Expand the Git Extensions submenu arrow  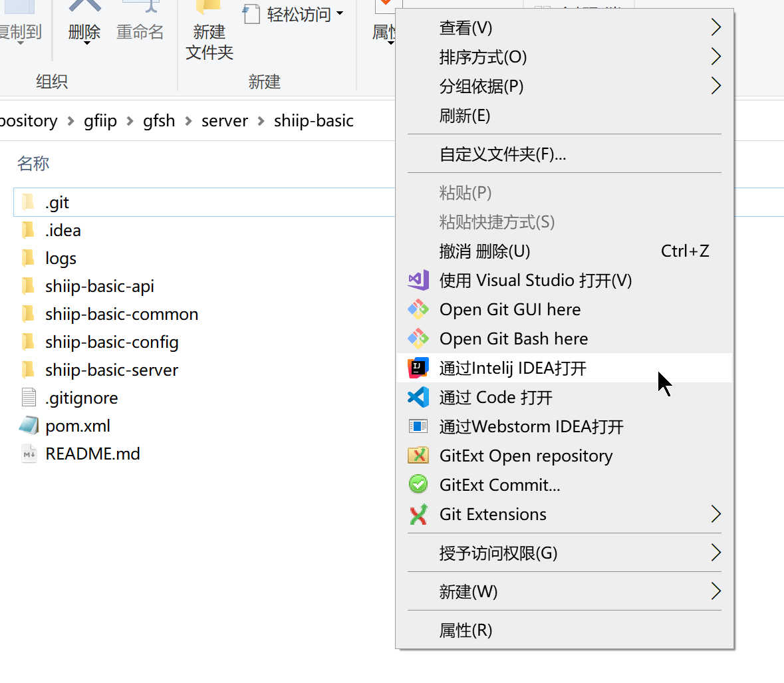click(x=716, y=514)
